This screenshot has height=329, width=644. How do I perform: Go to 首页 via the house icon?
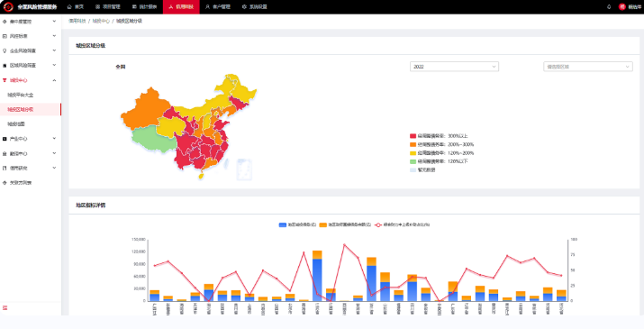pos(75,7)
